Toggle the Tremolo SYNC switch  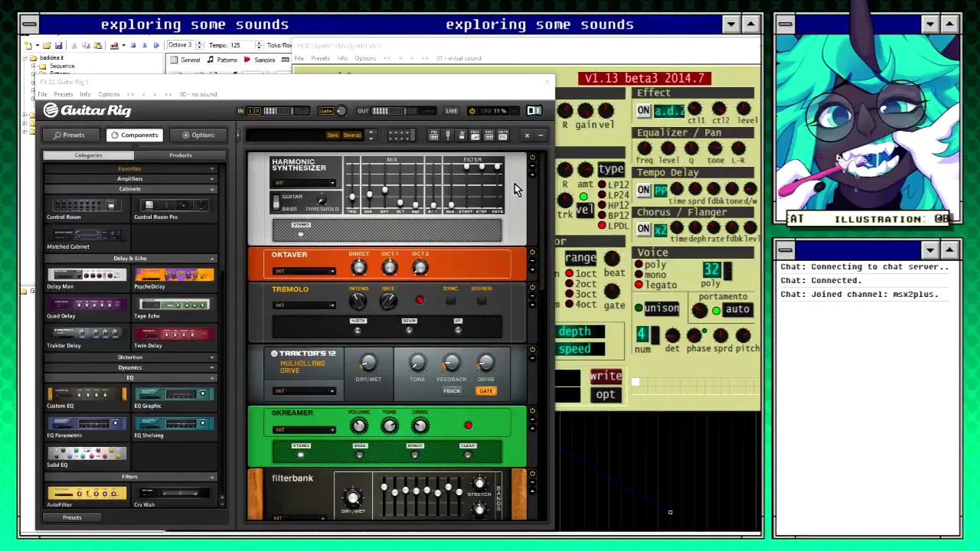(x=450, y=300)
